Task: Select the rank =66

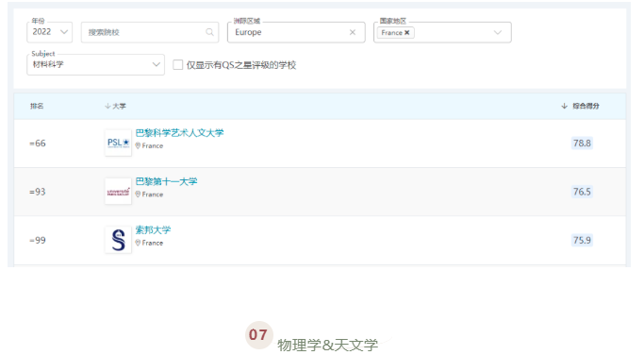Action: pyautogui.click(x=38, y=144)
